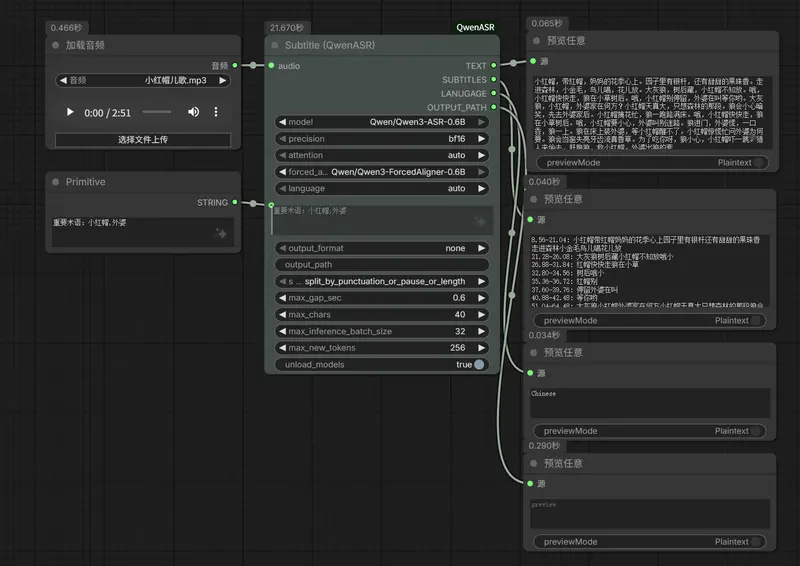This screenshot has width=800, height=566.
Task: Mute the audio player volume
Action: point(193,112)
